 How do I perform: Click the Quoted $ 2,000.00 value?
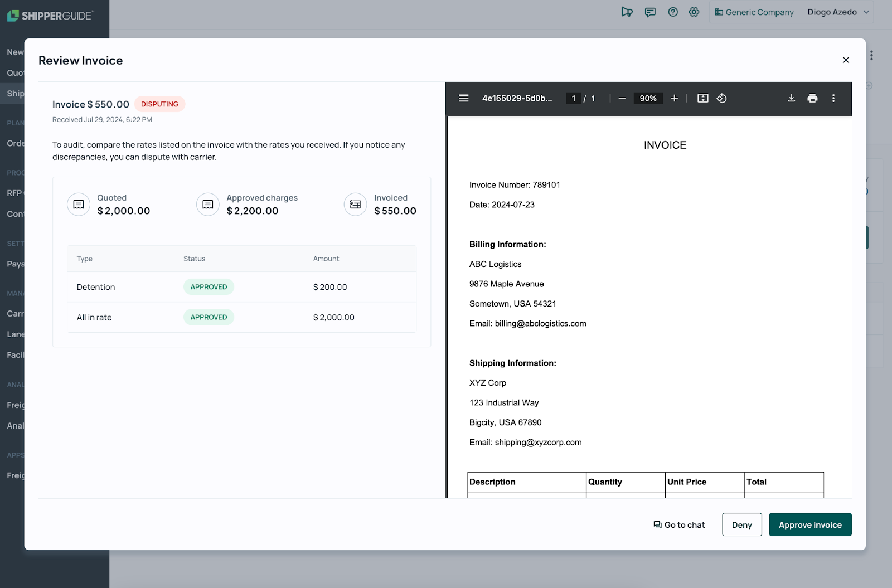pos(124,211)
